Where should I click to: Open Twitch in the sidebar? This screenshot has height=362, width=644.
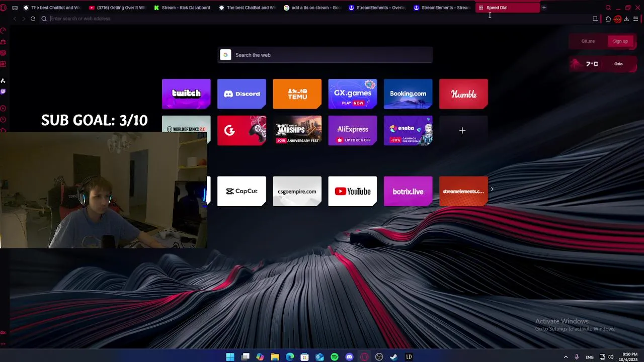[3, 92]
